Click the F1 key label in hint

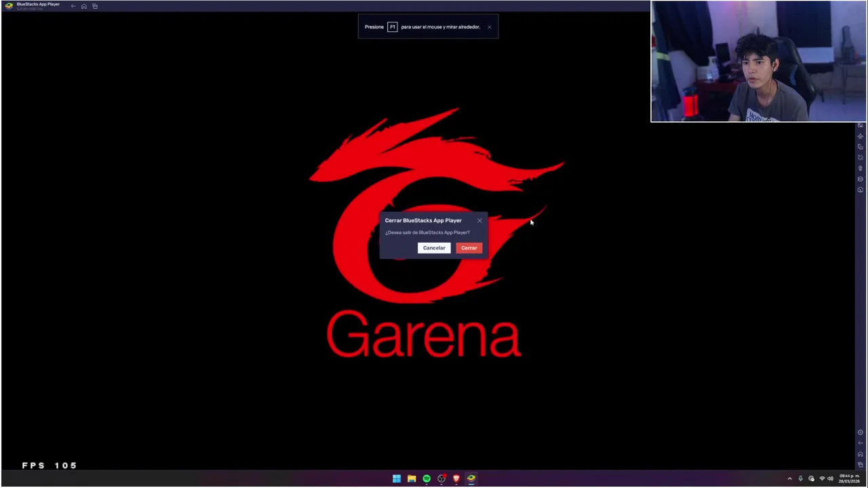(x=392, y=27)
